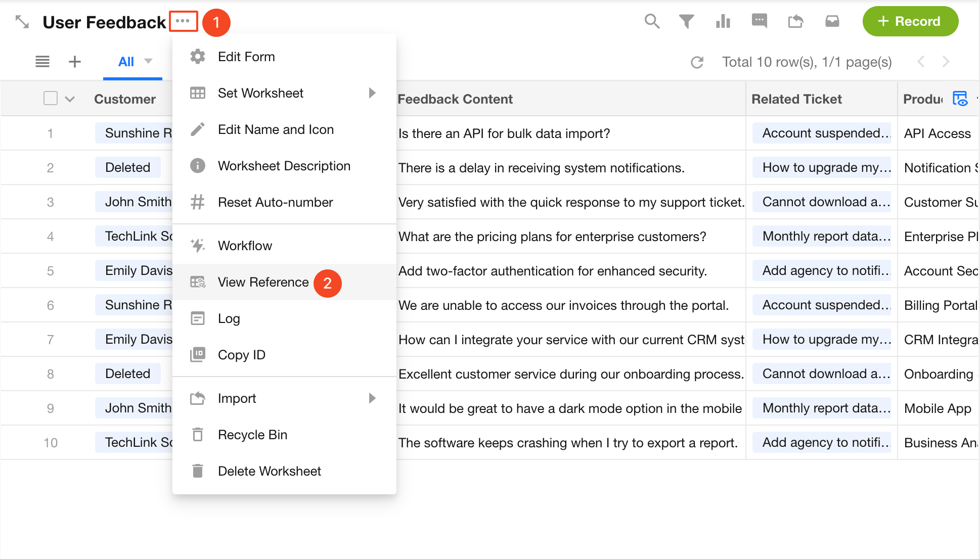
Task: Open the discussion comment icon
Action: point(760,21)
